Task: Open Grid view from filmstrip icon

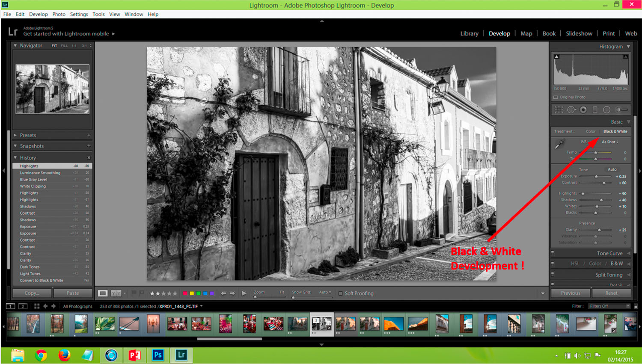Action: click(37, 306)
